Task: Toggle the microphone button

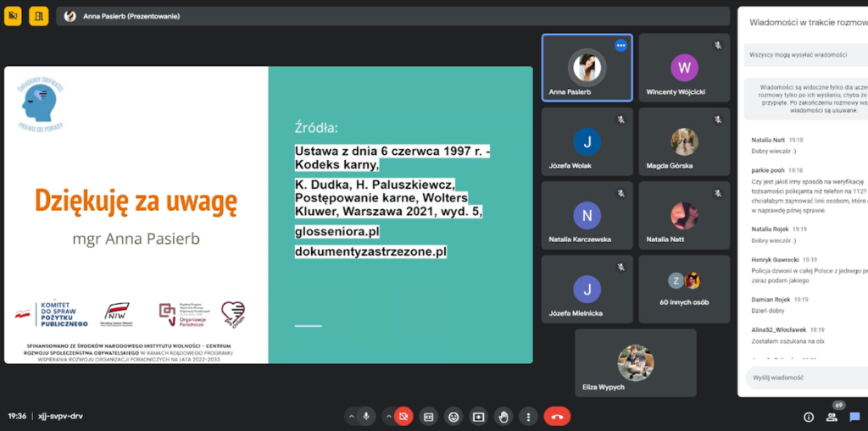Action: (x=366, y=417)
